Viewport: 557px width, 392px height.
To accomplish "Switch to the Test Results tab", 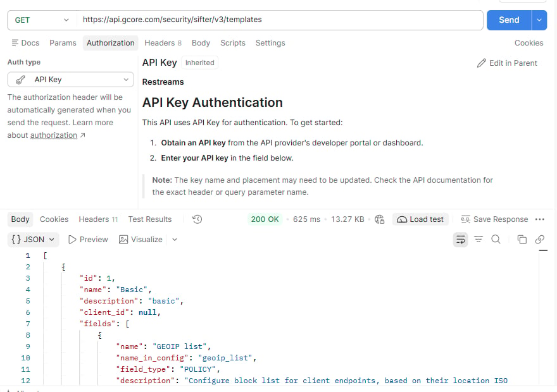I will pyautogui.click(x=149, y=219).
